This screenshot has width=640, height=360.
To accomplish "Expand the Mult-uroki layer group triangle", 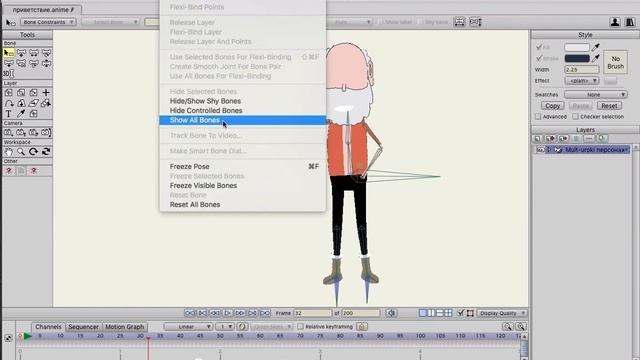I will point(549,150).
